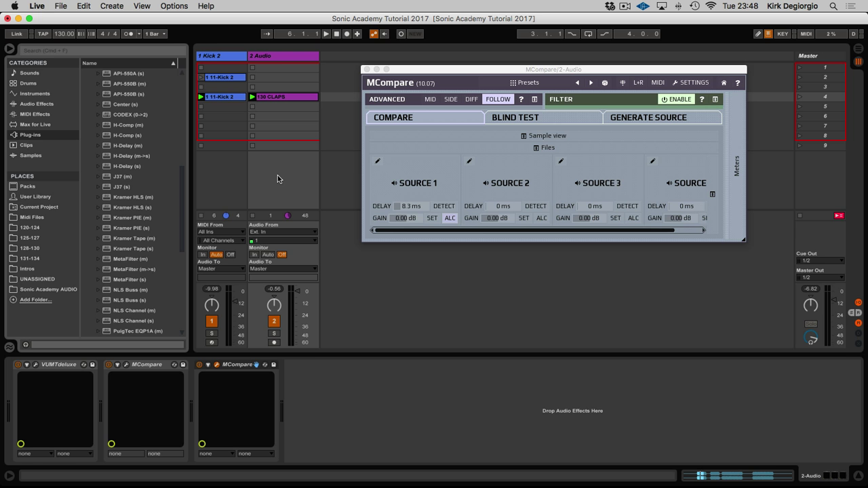Viewport: 868px width, 488px height.
Task: Click the tempo field 130.00
Action: (x=64, y=34)
